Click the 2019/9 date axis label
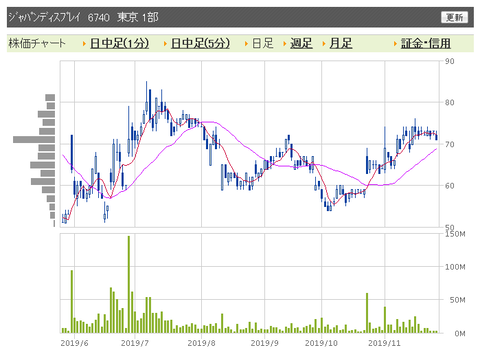The height and width of the screenshot is (361, 480). pos(264,343)
